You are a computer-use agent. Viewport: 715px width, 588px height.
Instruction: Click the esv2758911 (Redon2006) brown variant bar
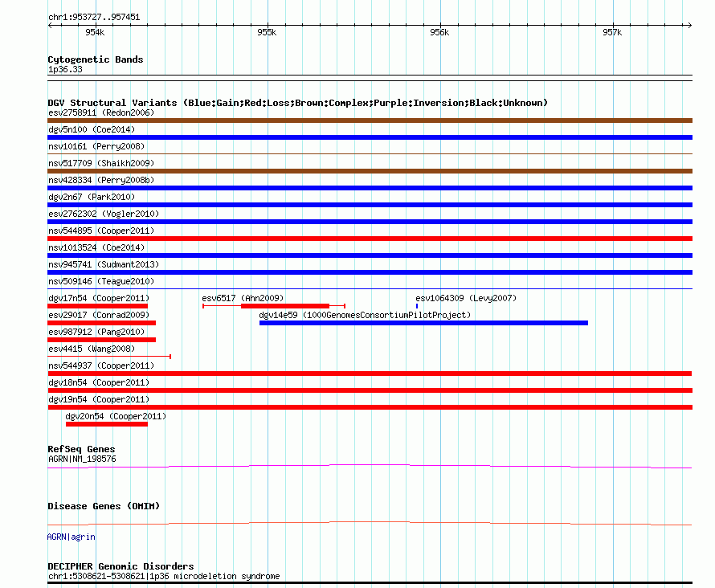tap(370, 120)
